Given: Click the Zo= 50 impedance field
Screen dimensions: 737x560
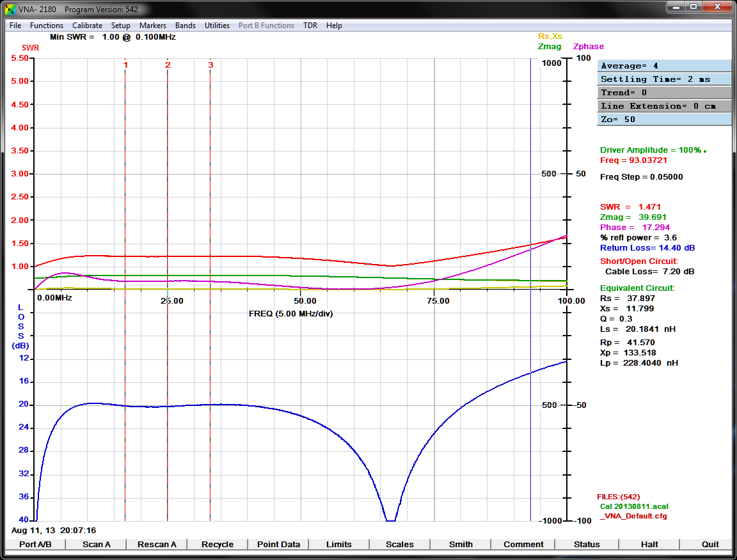Looking at the screenshot, I should (664, 120).
